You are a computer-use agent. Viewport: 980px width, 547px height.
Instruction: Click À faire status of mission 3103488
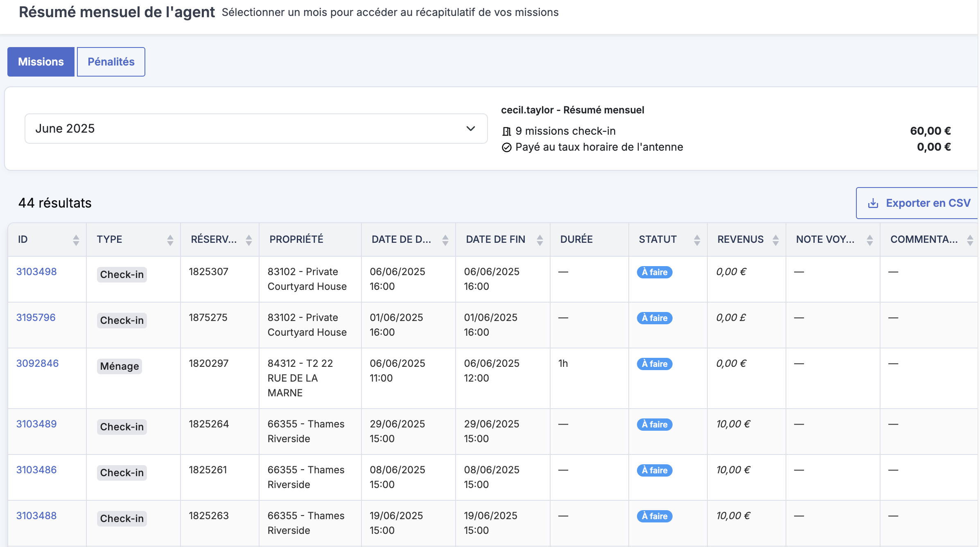pos(655,516)
